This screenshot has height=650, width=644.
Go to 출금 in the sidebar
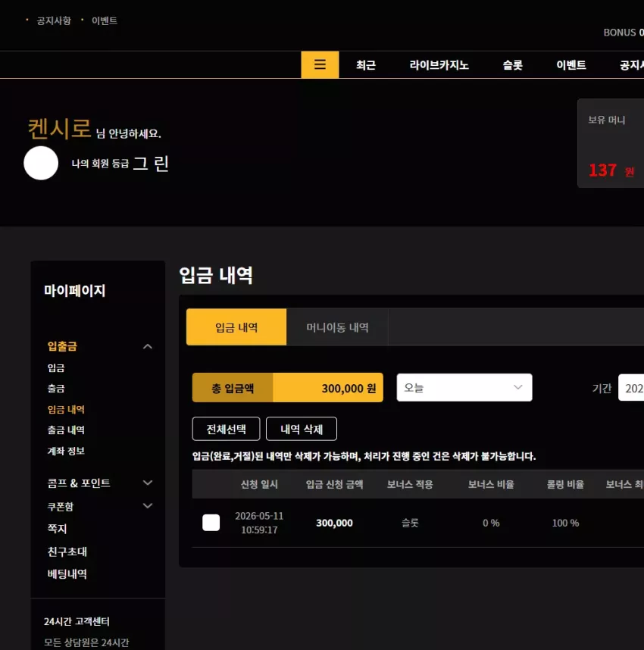coord(56,389)
